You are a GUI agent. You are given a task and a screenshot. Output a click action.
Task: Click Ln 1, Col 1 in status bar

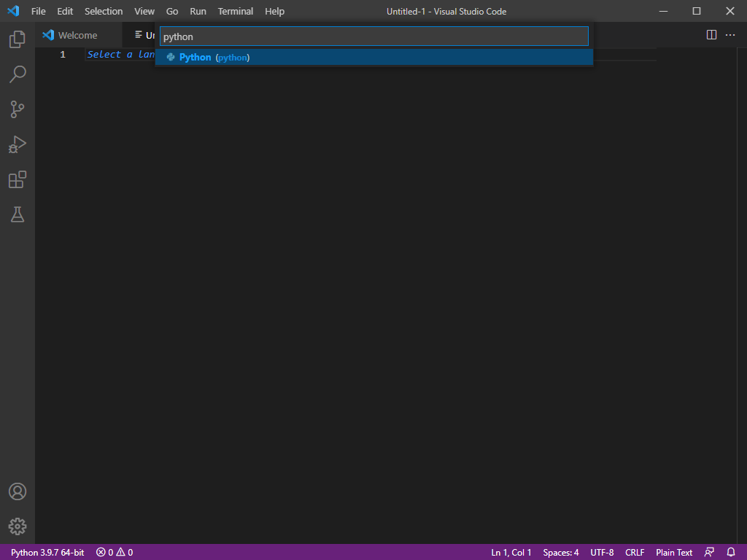click(x=511, y=553)
